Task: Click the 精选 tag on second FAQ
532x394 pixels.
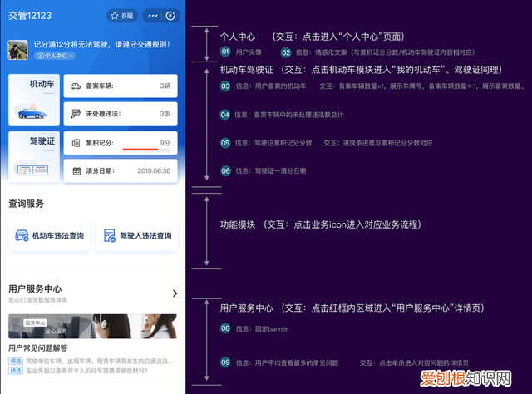Action: [x=16, y=371]
